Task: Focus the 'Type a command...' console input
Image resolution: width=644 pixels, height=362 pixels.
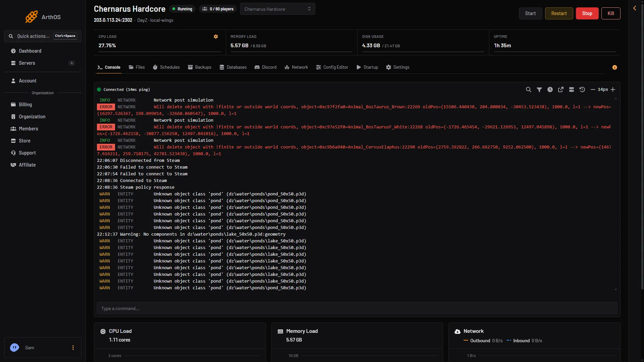Action: [357, 308]
